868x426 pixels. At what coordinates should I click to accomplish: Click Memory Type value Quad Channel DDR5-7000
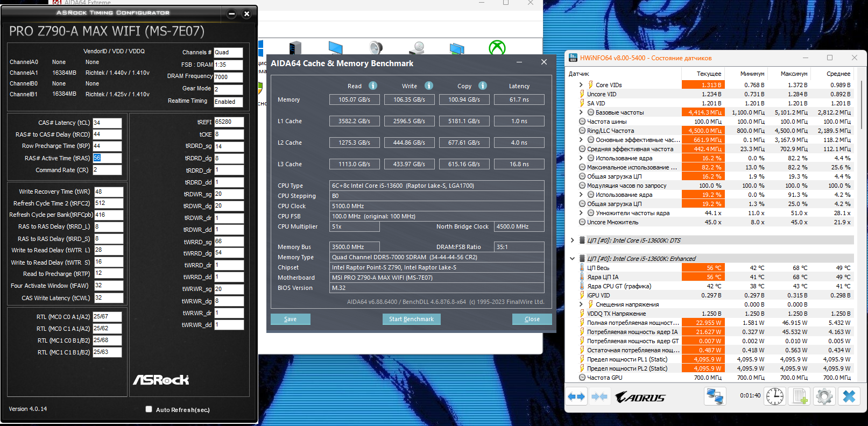(x=436, y=257)
